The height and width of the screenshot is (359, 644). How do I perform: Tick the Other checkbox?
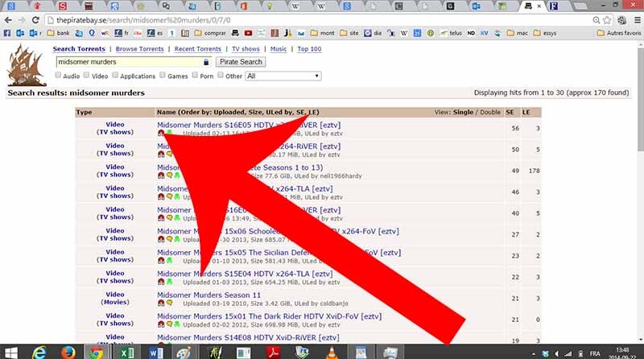tap(221, 75)
